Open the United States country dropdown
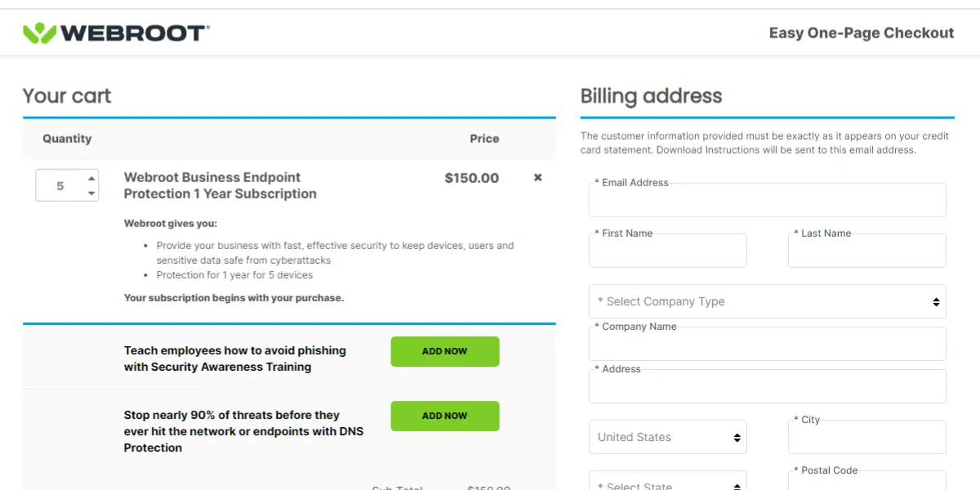980x490 pixels. click(x=667, y=437)
